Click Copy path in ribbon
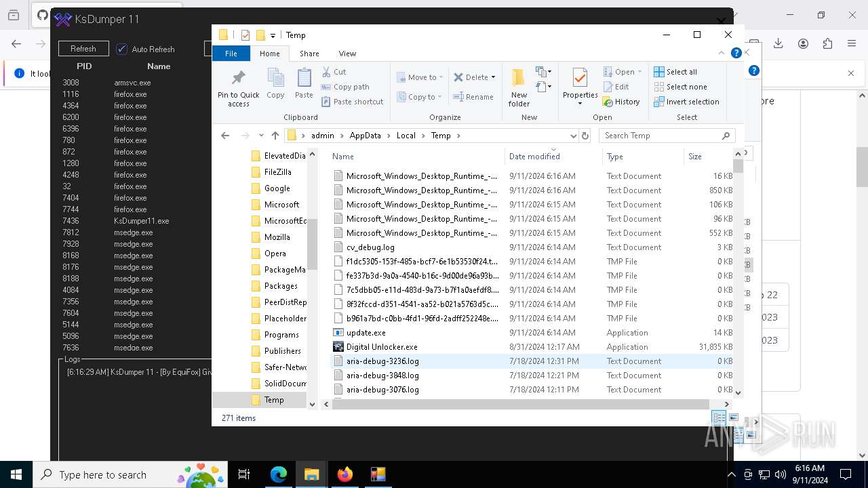The image size is (868, 488). pyautogui.click(x=345, y=87)
